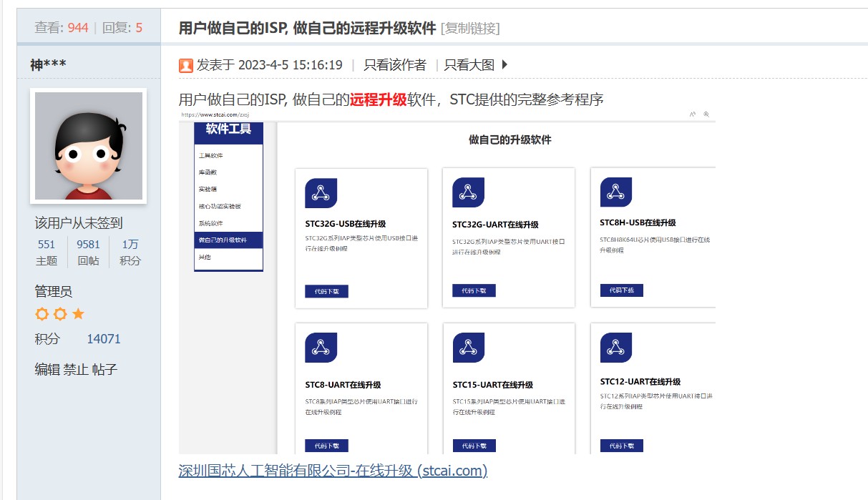This screenshot has width=868, height=500.
Task: Click the 管理员 group label
Action: pos(54,292)
